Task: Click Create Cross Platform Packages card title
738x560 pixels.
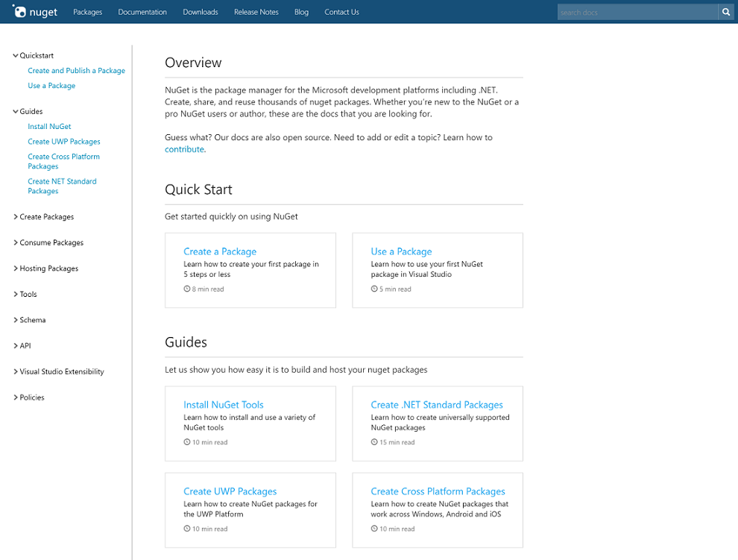Action: coord(438,491)
